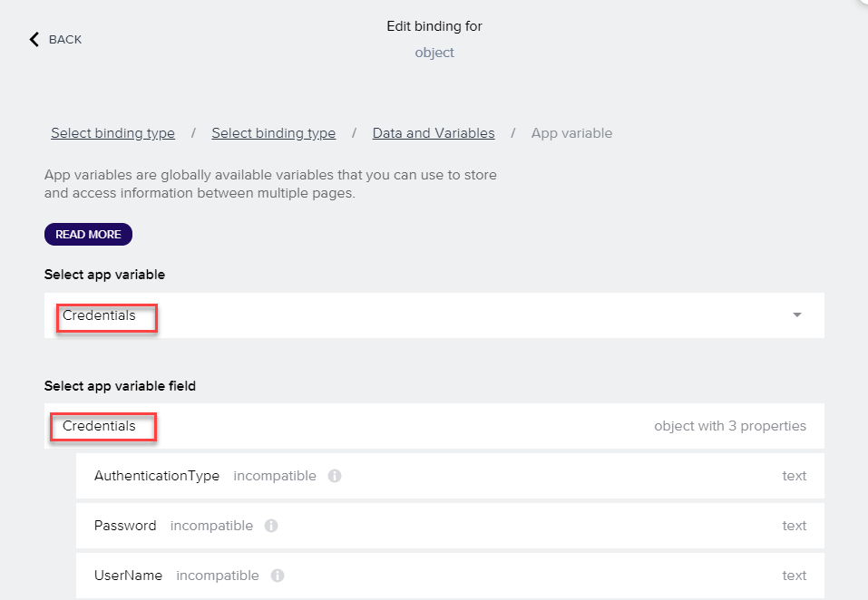Open the second Select binding type breadcrumb
Screen dimensions: 868x600
pos(273,133)
